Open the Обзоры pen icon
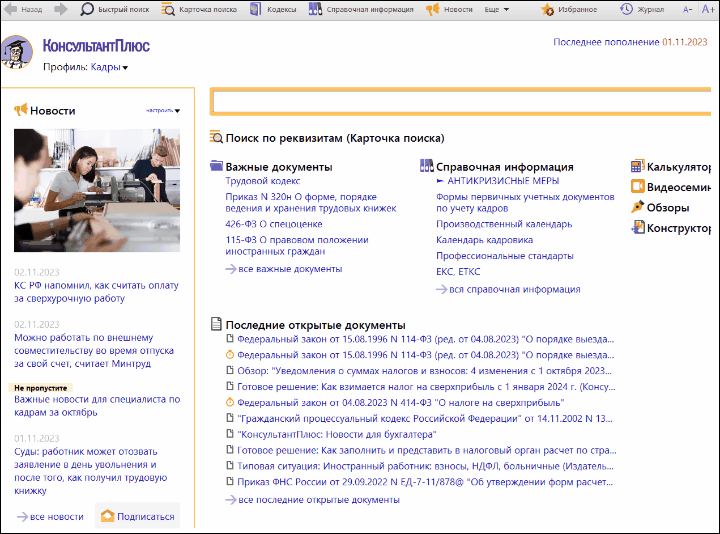 point(638,207)
